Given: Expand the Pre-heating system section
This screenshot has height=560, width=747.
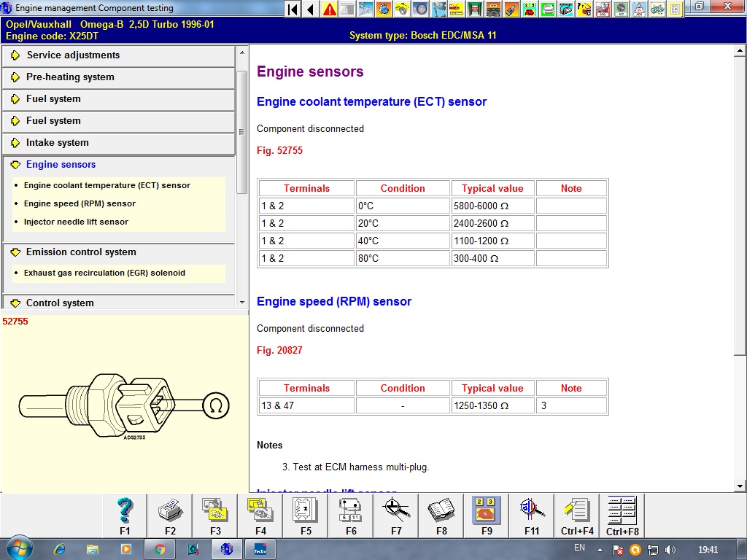Looking at the screenshot, I should click(70, 77).
